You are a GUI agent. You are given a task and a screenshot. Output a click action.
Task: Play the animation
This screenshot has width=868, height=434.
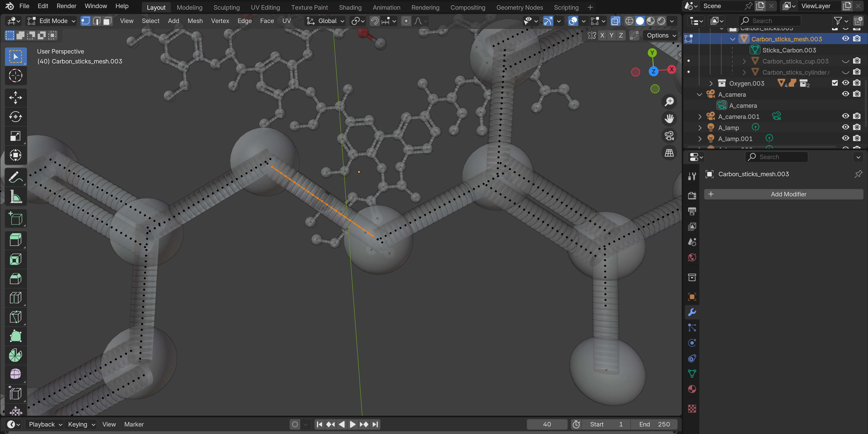coord(352,424)
